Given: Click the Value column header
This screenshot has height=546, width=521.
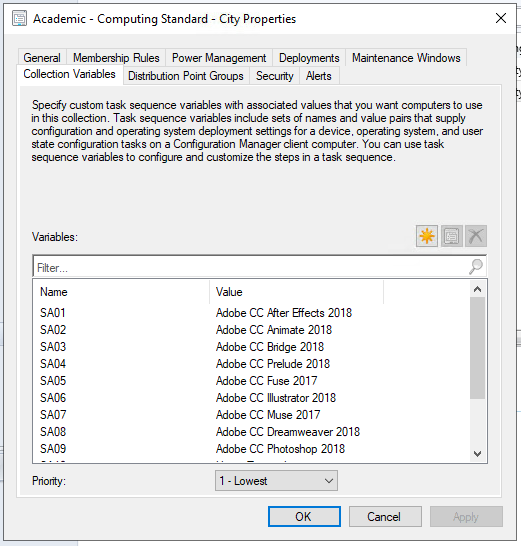Looking at the screenshot, I should pyautogui.click(x=296, y=292).
